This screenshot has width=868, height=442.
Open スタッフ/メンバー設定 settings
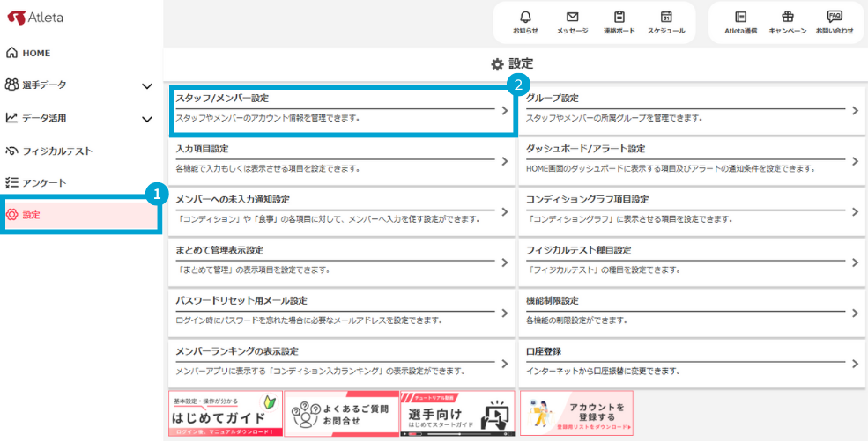[x=341, y=110]
